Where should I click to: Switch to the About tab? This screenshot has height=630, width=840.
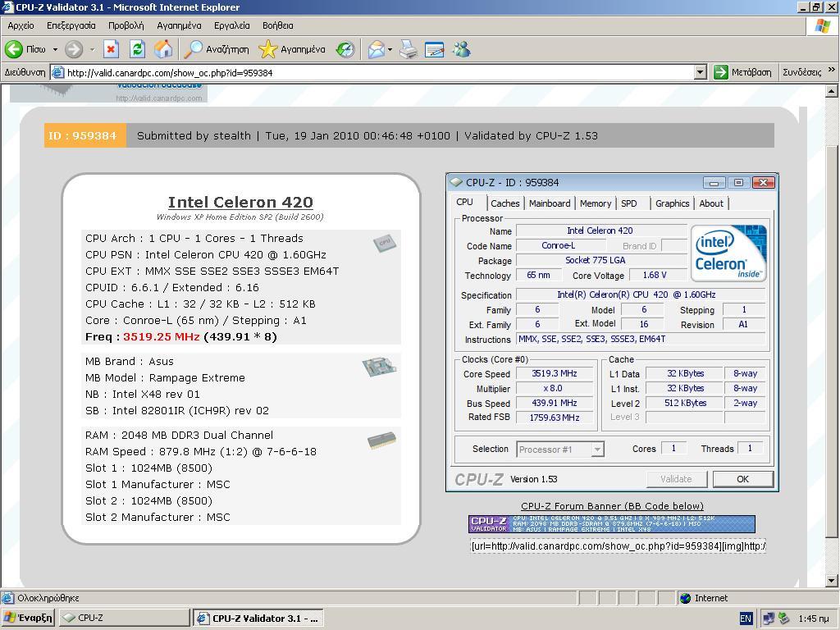pyautogui.click(x=711, y=203)
